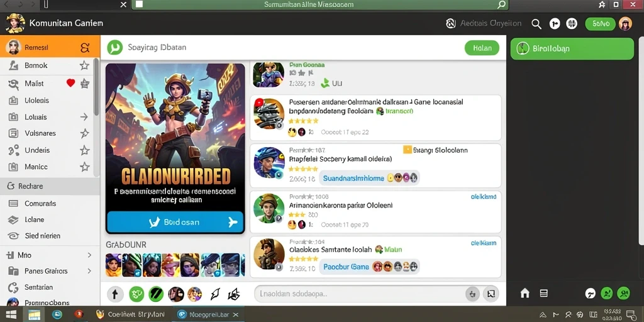Click the green Soivo button in the header
Viewport: 644px width, 322px height.
pos(601,24)
